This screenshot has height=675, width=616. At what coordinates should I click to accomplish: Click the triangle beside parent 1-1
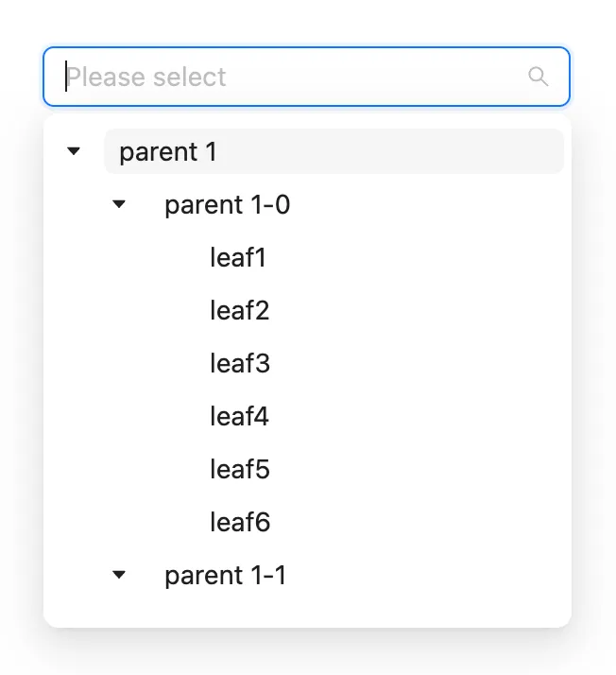click(119, 575)
